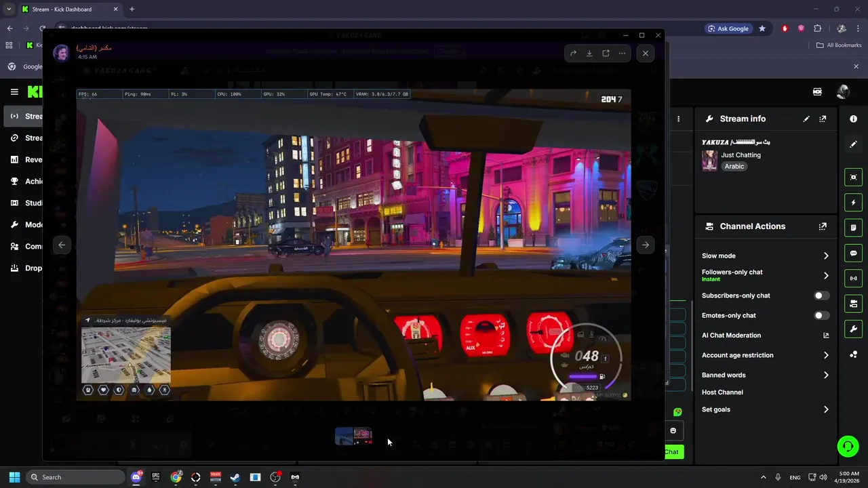Open the green headset support button
This screenshot has height=488, width=868.
pyautogui.click(x=848, y=446)
